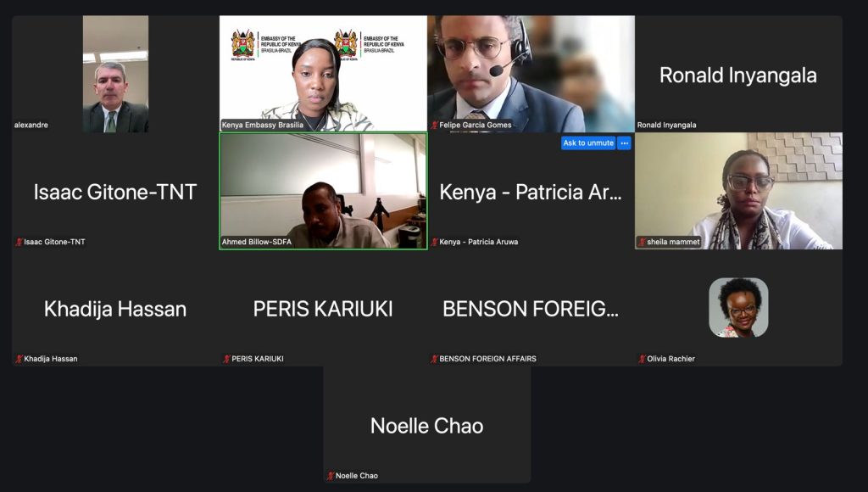Click muted mic icon beside Kenya - Patricia Aruwa
The image size is (868, 492).
pyautogui.click(x=435, y=242)
